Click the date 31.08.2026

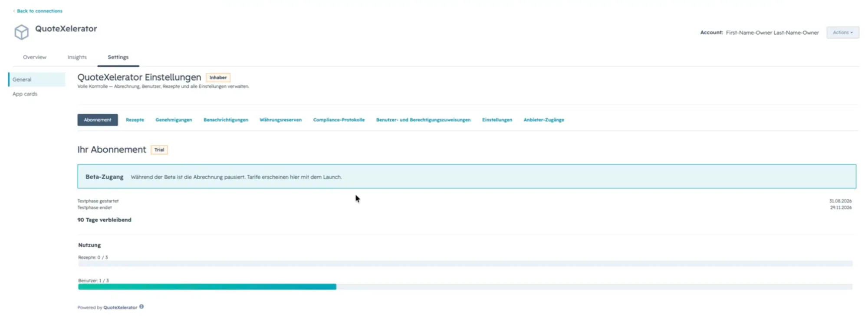click(x=840, y=201)
